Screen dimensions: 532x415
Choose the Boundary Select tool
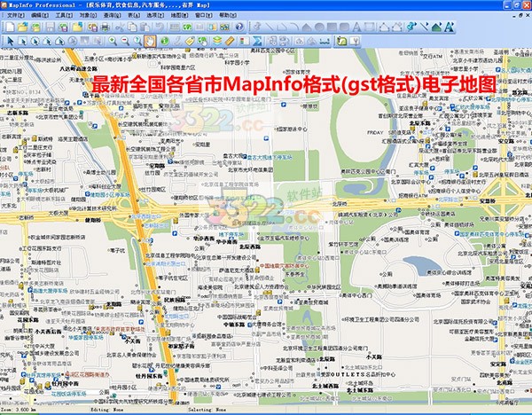pos(59,41)
